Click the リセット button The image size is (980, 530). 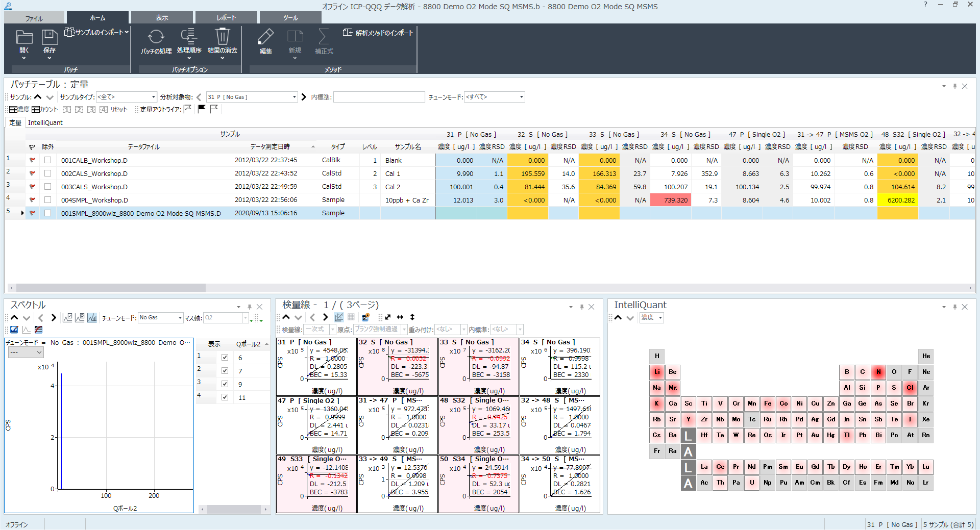[119, 110]
